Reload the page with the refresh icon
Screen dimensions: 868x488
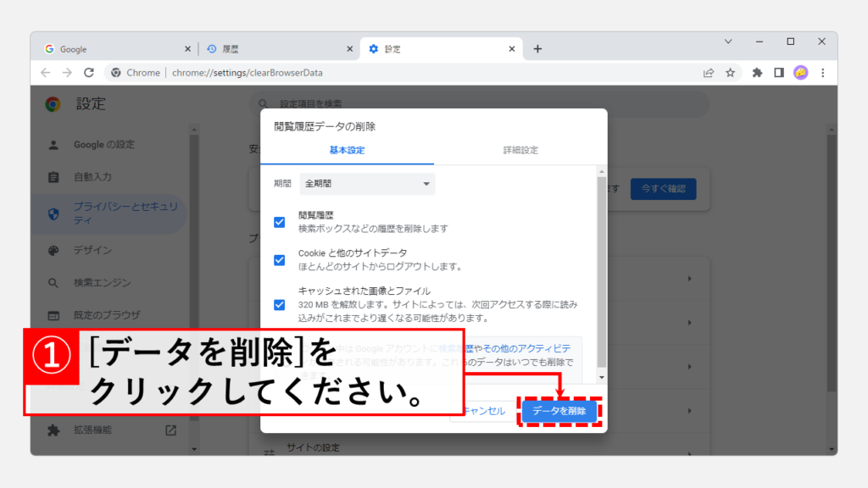pyautogui.click(x=89, y=74)
